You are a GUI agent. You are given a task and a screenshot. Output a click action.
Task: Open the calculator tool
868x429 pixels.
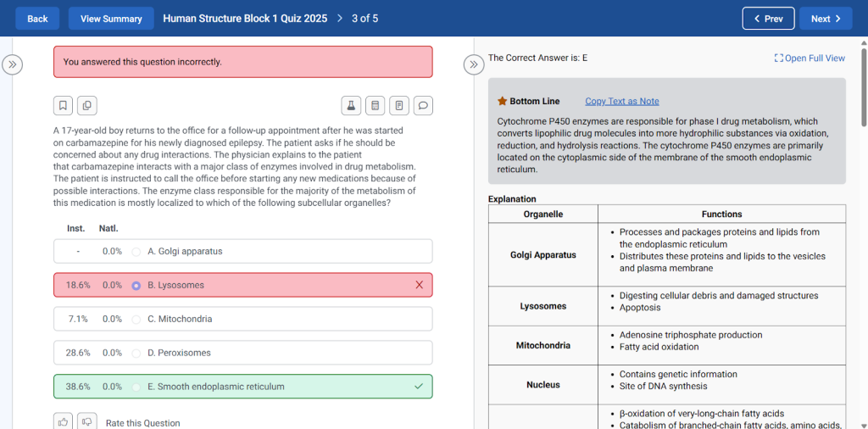(x=375, y=106)
